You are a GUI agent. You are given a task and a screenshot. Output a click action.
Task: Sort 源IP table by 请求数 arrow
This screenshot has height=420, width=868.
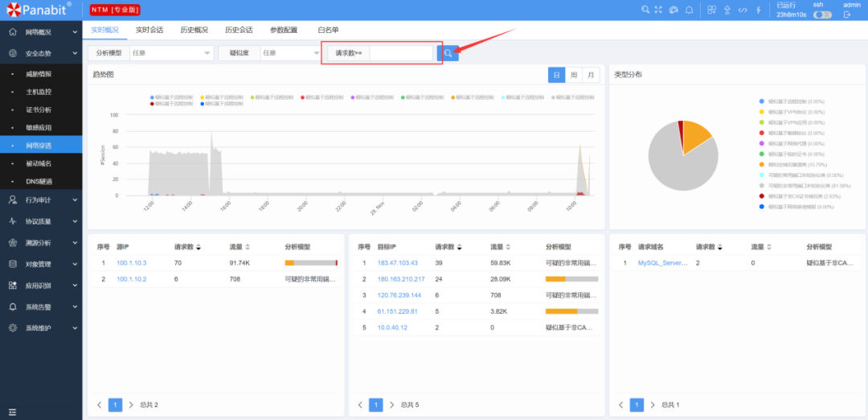click(x=199, y=247)
